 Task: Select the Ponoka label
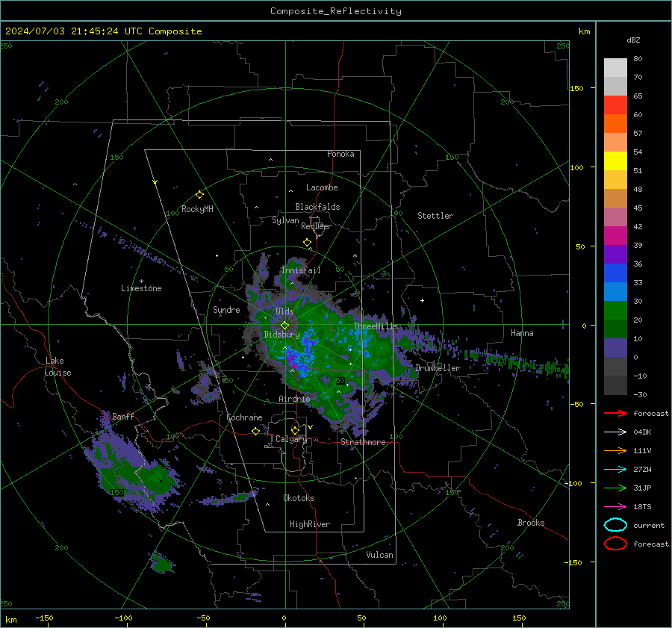click(340, 154)
